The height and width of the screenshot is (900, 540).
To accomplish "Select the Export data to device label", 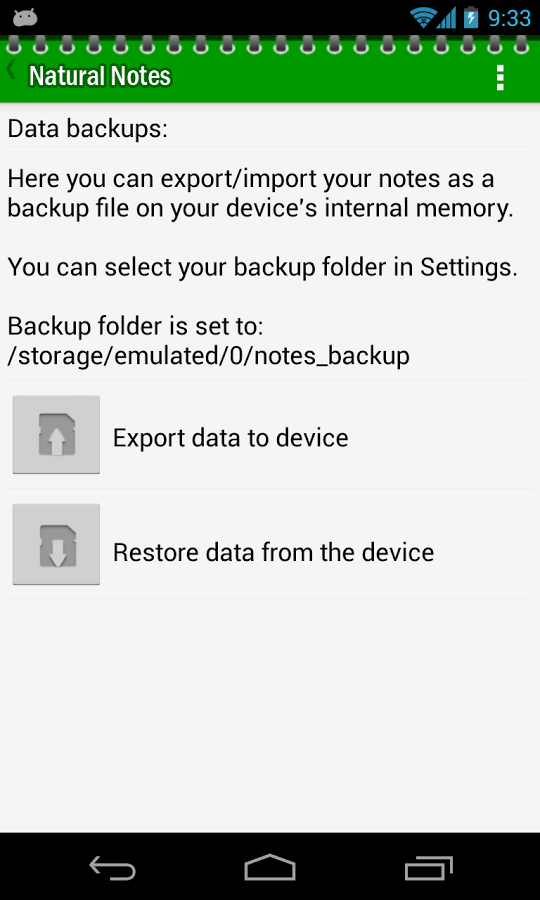I will (230, 438).
